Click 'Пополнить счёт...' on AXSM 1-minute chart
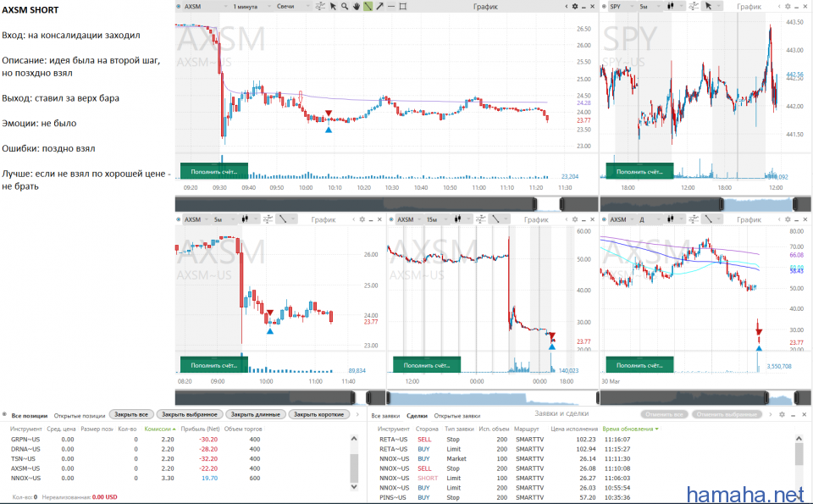Image resolution: width=813 pixels, height=504 pixels. pos(214,171)
